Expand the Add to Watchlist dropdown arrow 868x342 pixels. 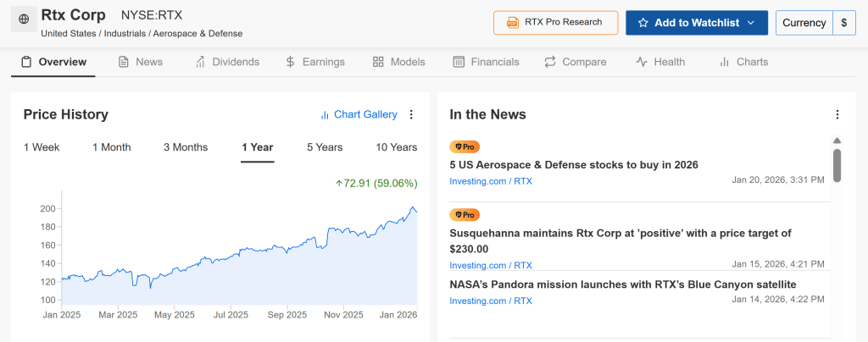click(x=750, y=23)
